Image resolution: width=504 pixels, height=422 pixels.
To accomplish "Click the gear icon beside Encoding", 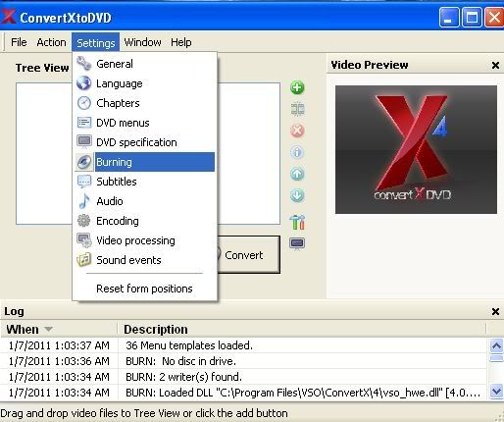I will click(84, 221).
